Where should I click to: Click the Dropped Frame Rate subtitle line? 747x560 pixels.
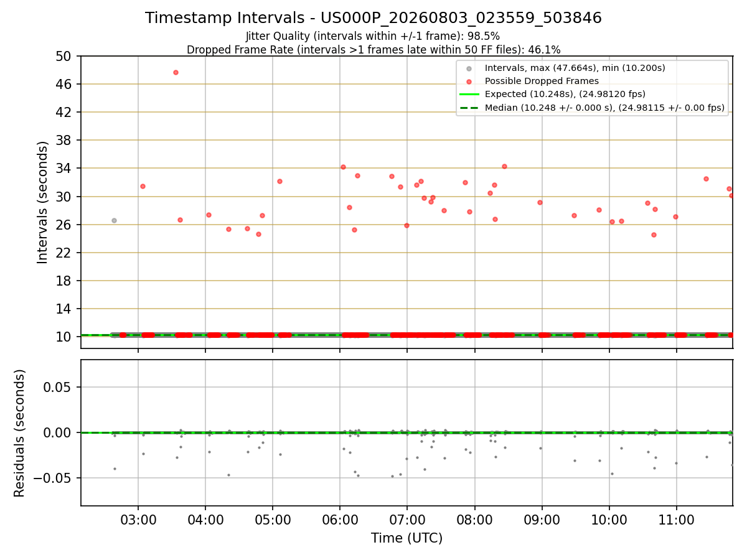click(374, 50)
